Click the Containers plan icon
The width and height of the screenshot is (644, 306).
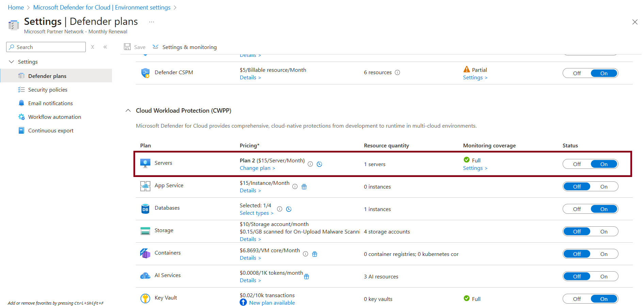(x=145, y=253)
